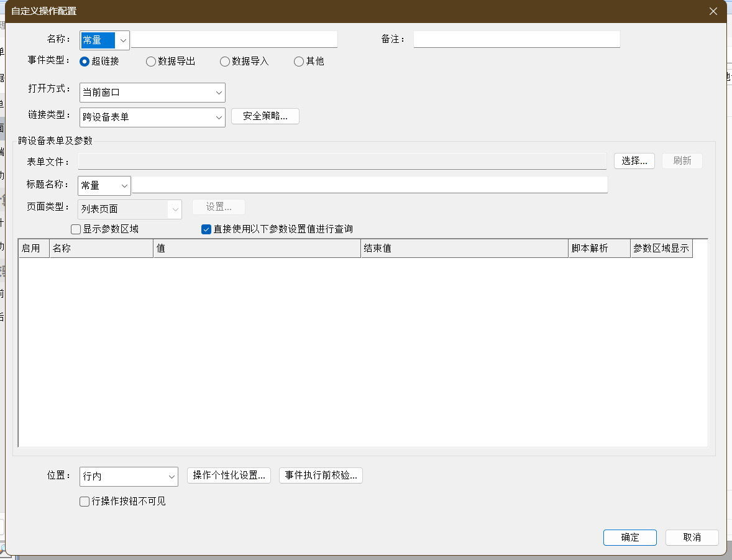
Task: Click 选择... to pick a form file
Action: pyautogui.click(x=634, y=161)
